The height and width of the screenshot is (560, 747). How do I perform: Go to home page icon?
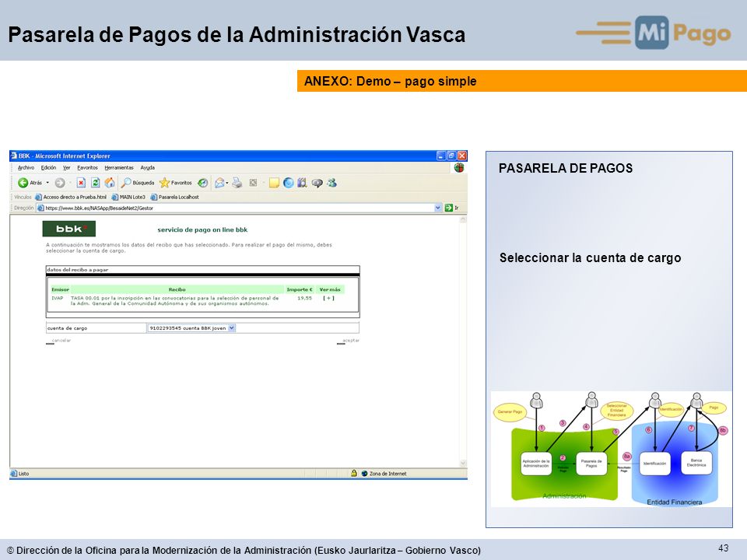coord(110,182)
